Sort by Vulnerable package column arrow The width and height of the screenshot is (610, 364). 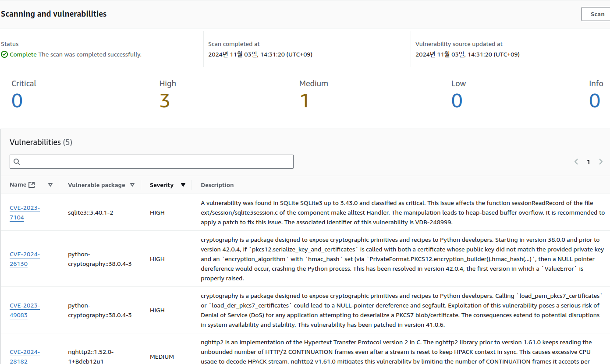(x=132, y=185)
